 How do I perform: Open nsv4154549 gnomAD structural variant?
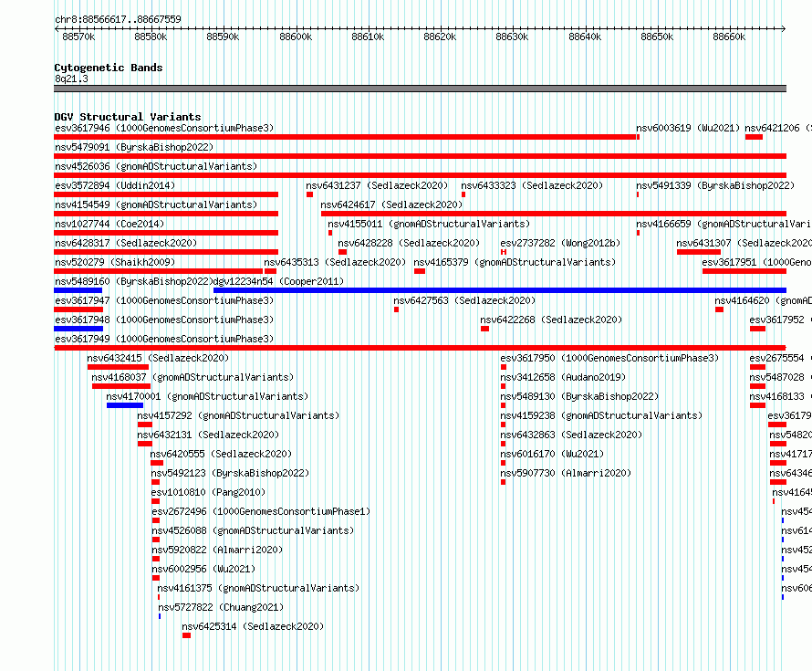tap(156, 204)
